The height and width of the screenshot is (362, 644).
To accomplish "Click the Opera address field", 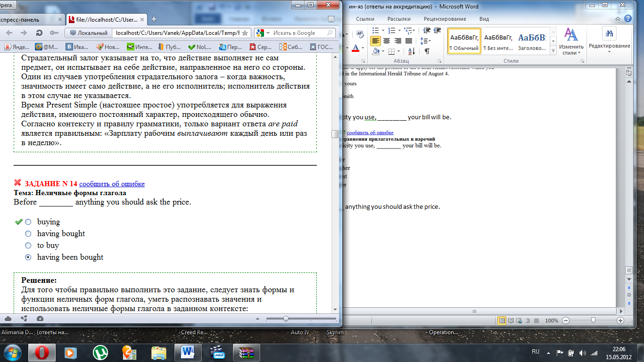I will [177, 33].
